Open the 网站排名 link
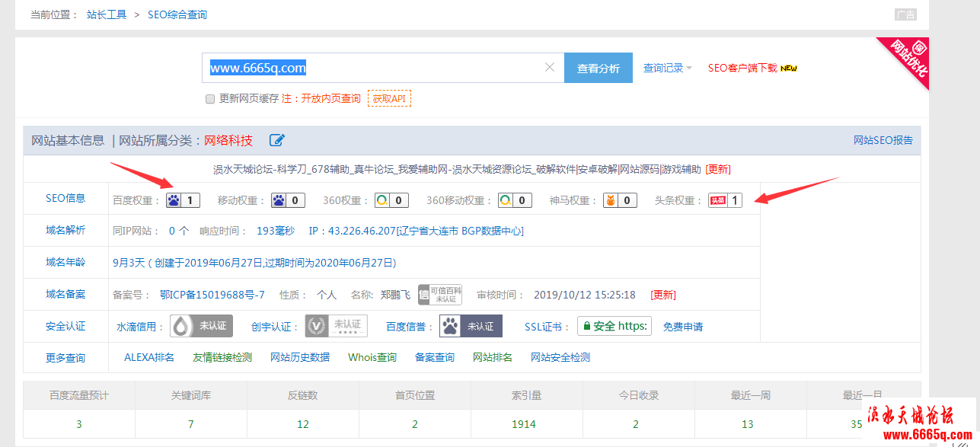The width and height of the screenshot is (980, 447). pyautogui.click(x=493, y=357)
